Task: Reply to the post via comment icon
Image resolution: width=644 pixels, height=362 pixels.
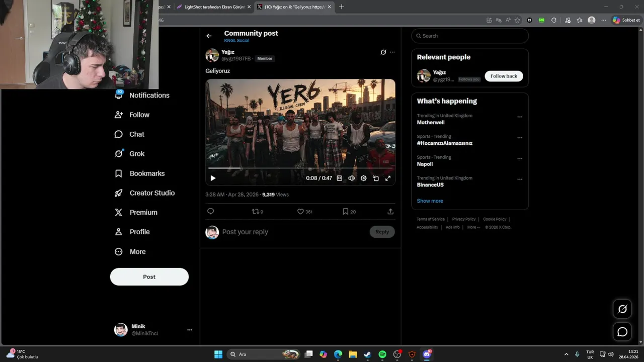Action: pyautogui.click(x=211, y=212)
